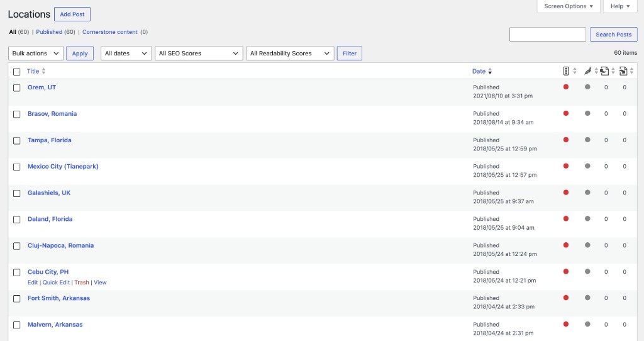Screen dimensions: 644x341
Task: Click the Date column header
Action: [479, 71]
